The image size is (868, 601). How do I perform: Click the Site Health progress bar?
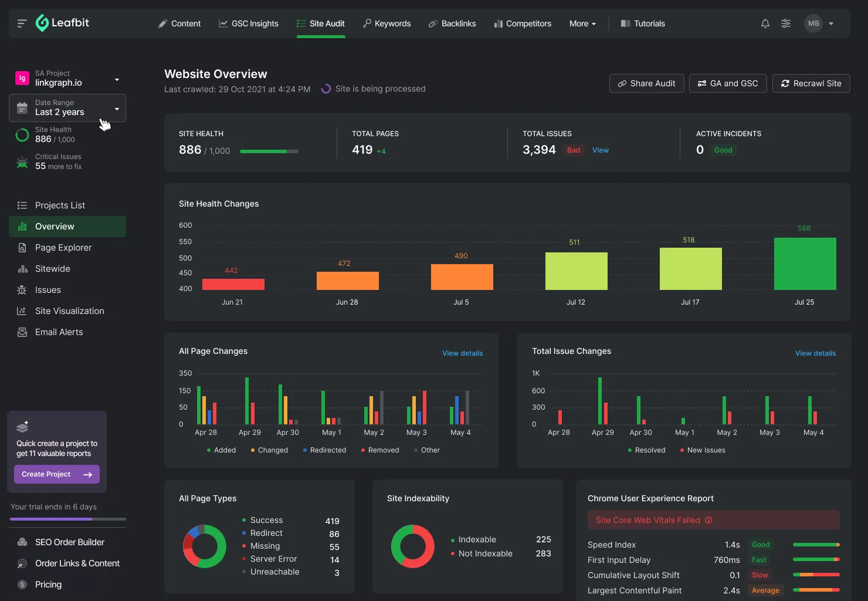[269, 151]
